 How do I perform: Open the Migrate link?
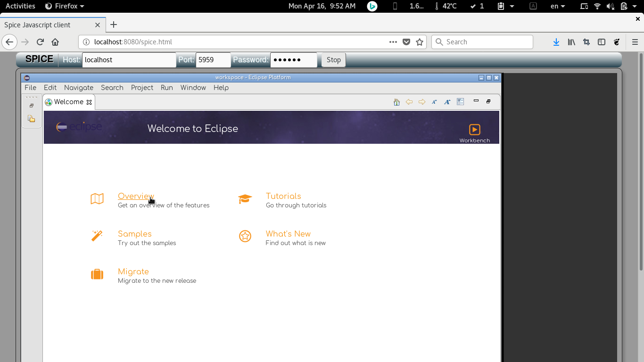(133, 271)
